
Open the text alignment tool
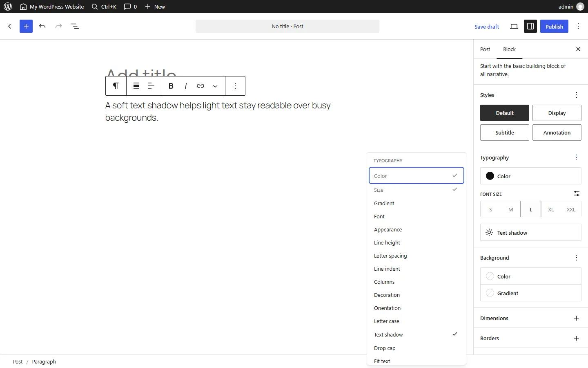(x=151, y=86)
